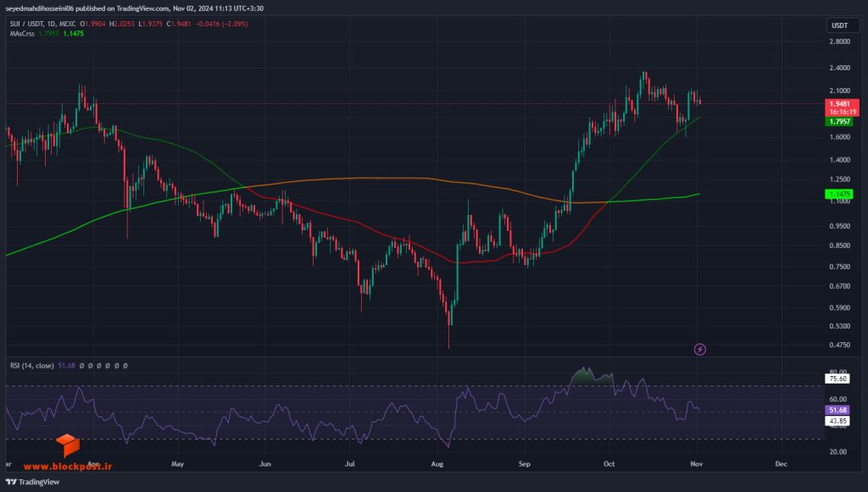Click the 60.00 RSI scale tick

coord(837,399)
